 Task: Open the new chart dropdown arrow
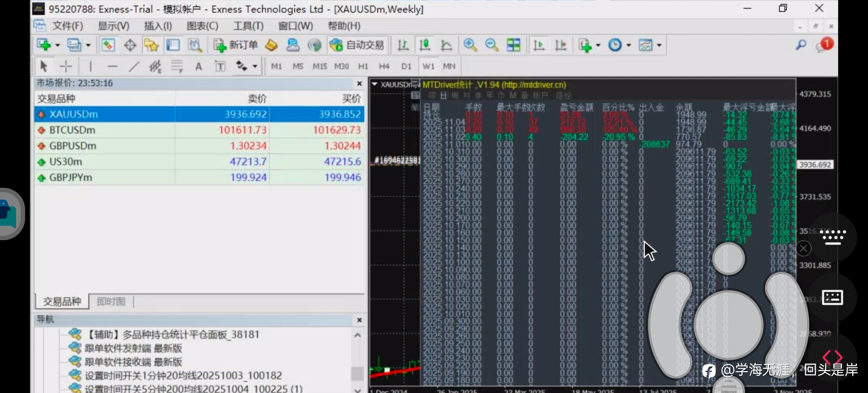(x=57, y=45)
